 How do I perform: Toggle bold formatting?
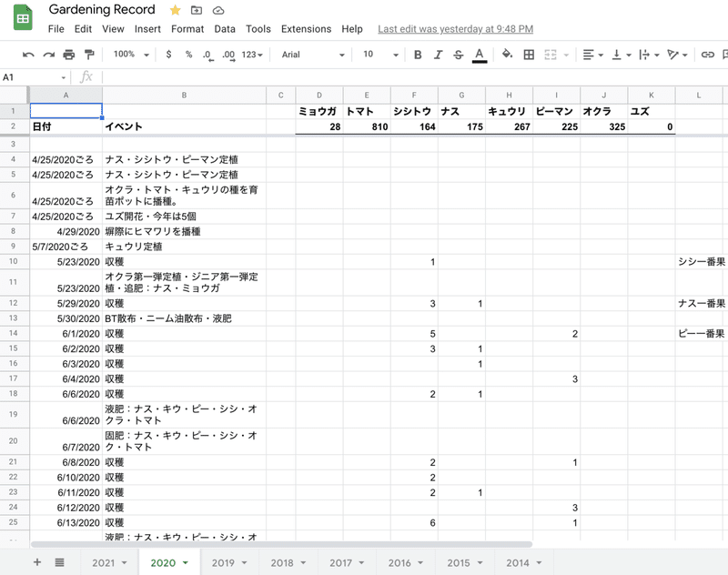[x=418, y=55]
